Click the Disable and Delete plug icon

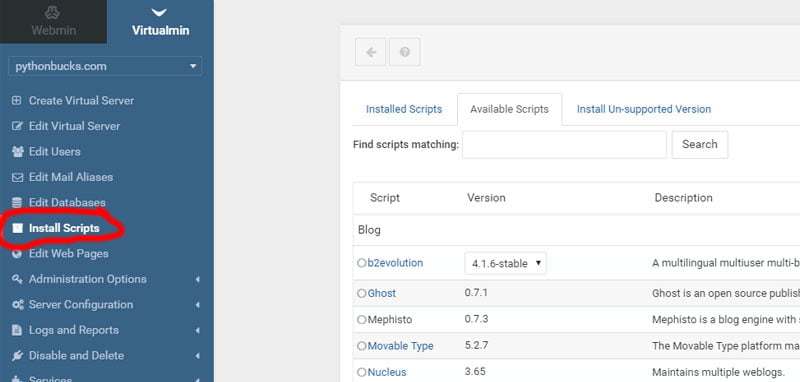17,355
